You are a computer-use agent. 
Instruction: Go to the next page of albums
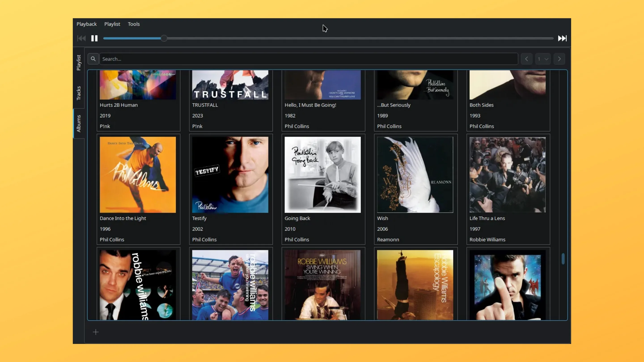click(559, 59)
